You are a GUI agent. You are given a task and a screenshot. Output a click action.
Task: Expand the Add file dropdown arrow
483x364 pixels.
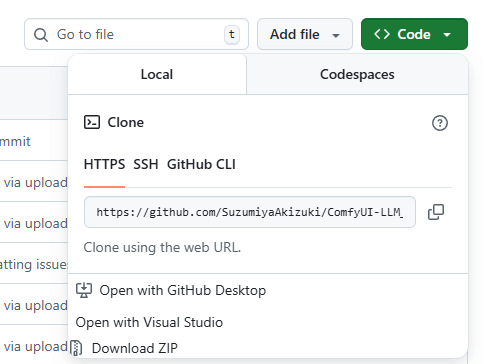coord(336,35)
